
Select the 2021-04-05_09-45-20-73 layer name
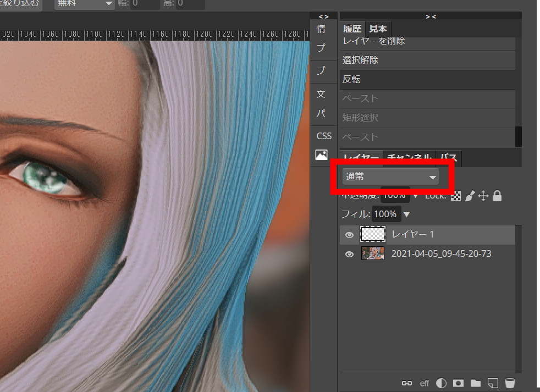coord(442,254)
